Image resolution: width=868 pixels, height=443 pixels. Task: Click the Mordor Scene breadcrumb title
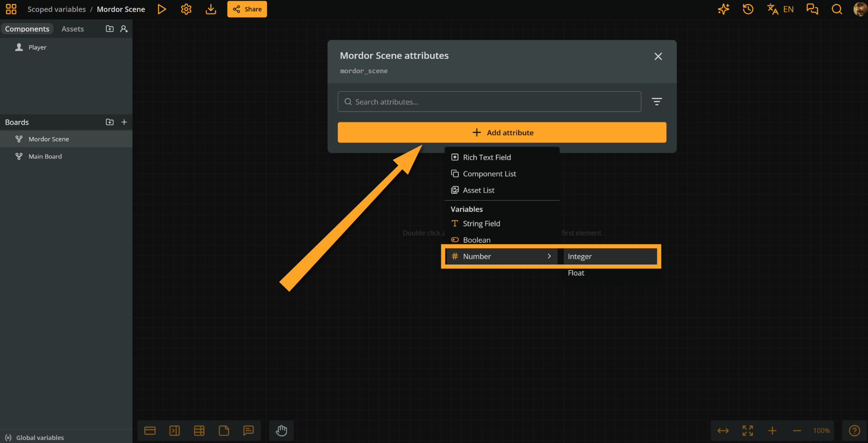(121, 9)
